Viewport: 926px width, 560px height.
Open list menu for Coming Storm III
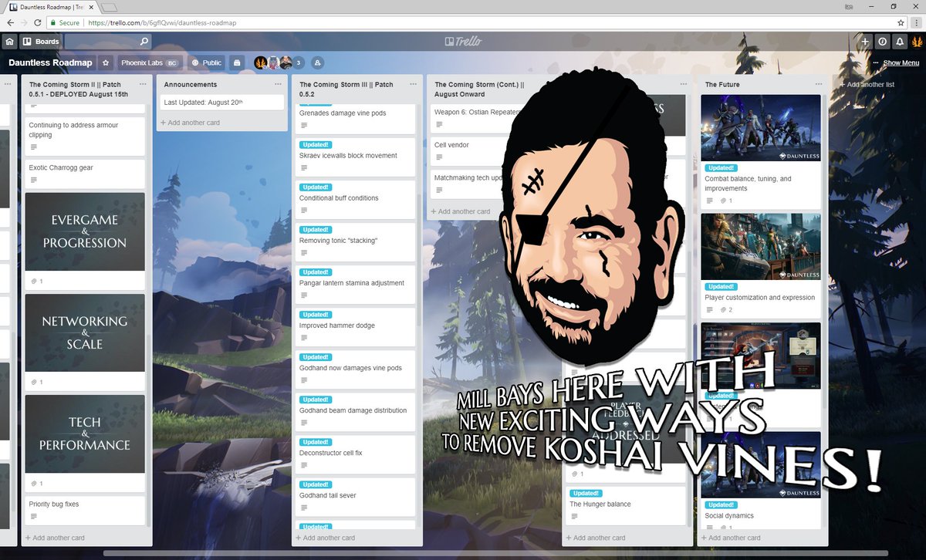pyautogui.click(x=413, y=84)
